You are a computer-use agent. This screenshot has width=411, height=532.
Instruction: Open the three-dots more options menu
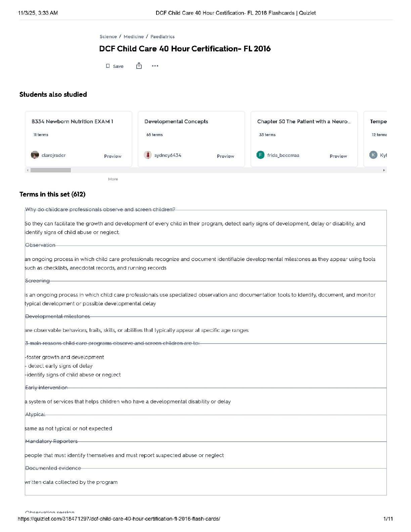pyautogui.click(x=155, y=66)
